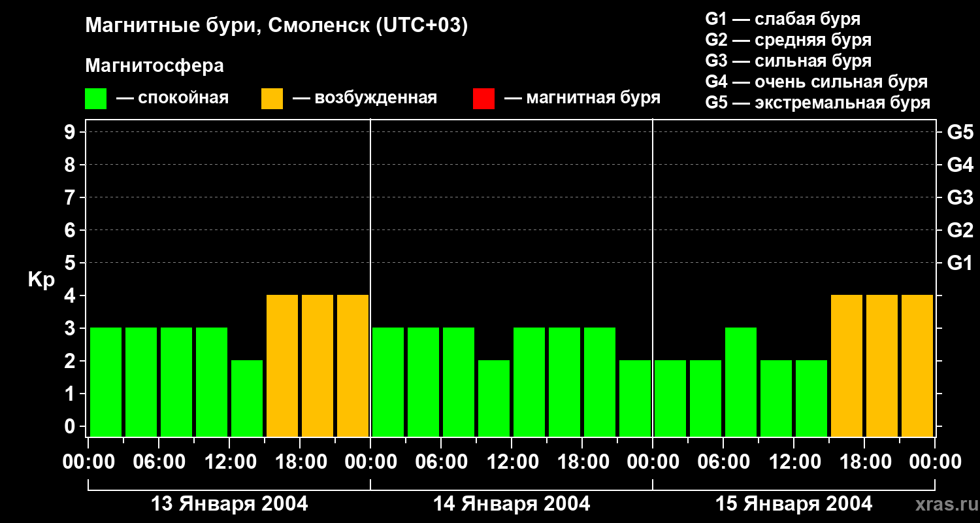Select the 'G3 — сильная буря' legend line
This screenshot has width=980, height=523.
[x=789, y=61]
